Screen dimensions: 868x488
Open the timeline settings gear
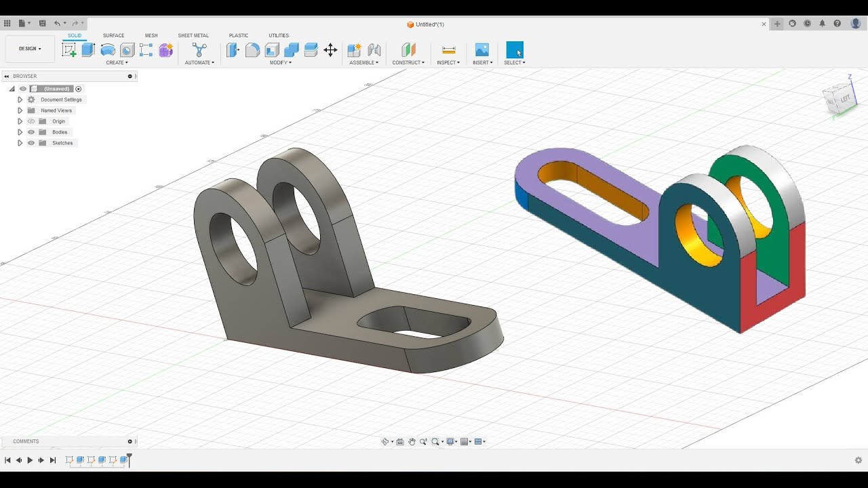click(859, 460)
